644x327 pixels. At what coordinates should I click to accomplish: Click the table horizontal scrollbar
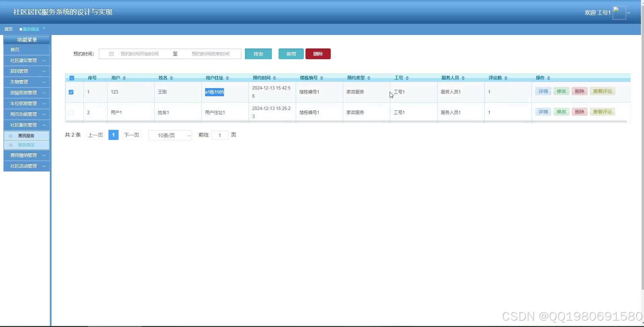(346, 121)
